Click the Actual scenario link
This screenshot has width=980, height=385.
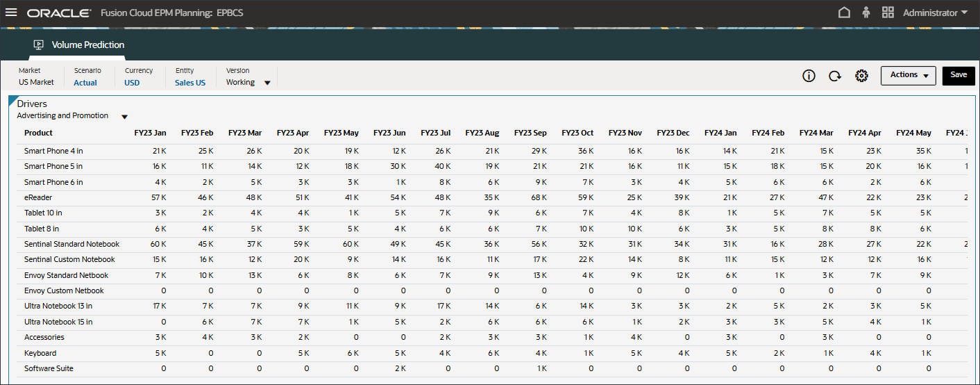85,82
